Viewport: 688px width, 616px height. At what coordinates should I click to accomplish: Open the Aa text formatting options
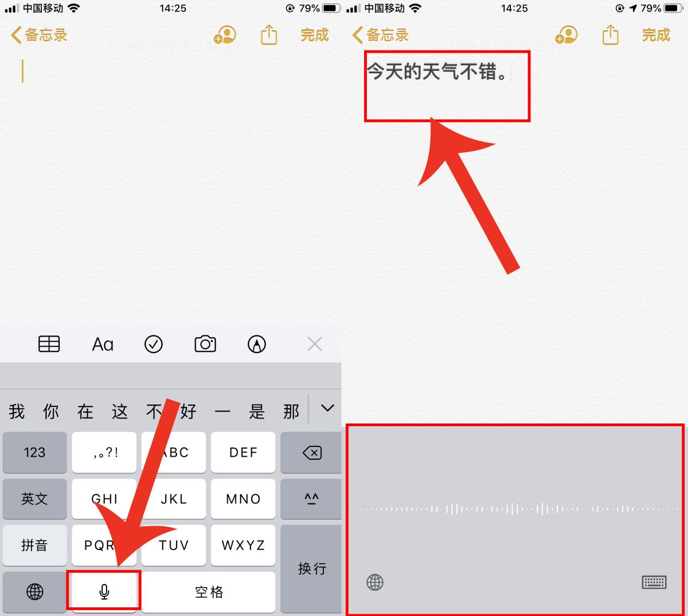[x=103, y=344]
